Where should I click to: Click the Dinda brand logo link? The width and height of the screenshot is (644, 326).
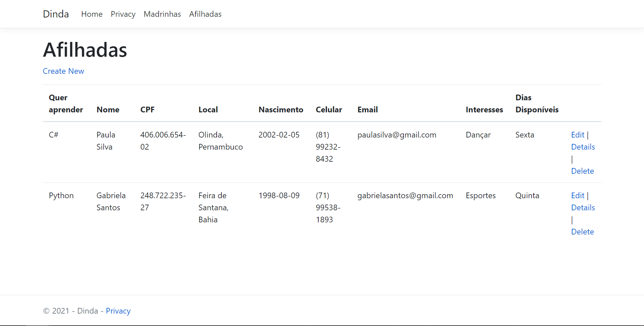coord(56,14)
